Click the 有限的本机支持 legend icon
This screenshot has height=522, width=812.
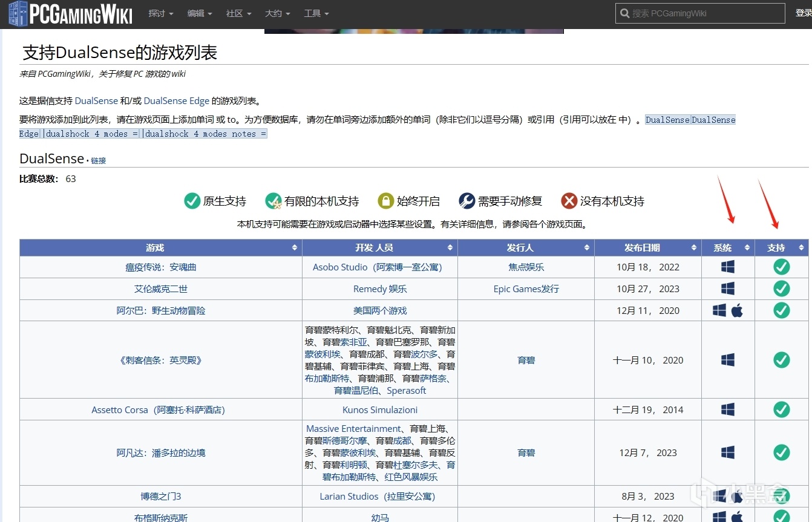pos(273,201)
